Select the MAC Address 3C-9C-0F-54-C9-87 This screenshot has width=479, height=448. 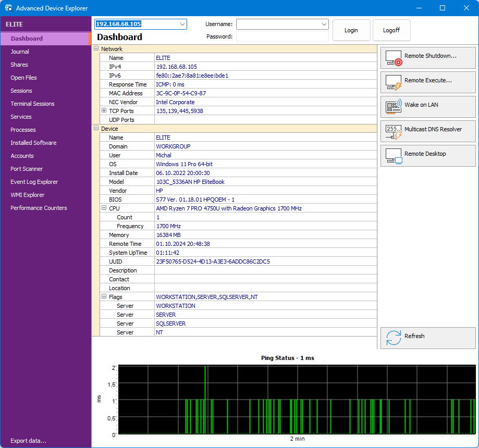[181, 93]
